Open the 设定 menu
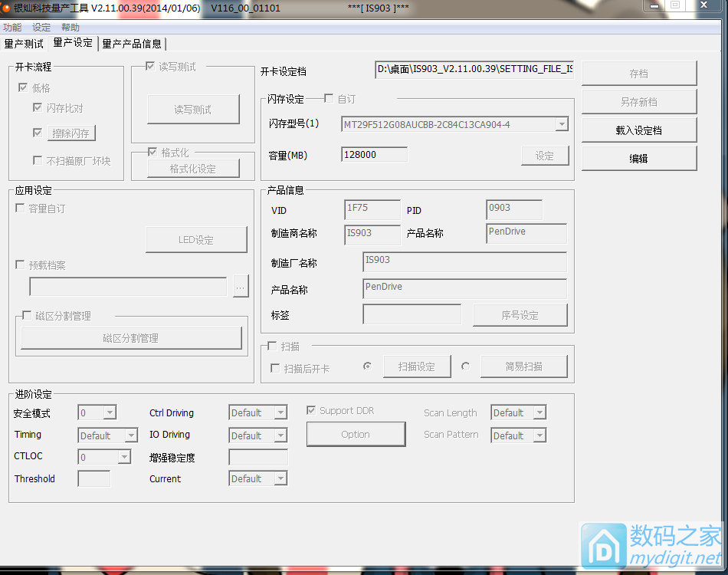 pyautogui.click(x=41, y=28)
